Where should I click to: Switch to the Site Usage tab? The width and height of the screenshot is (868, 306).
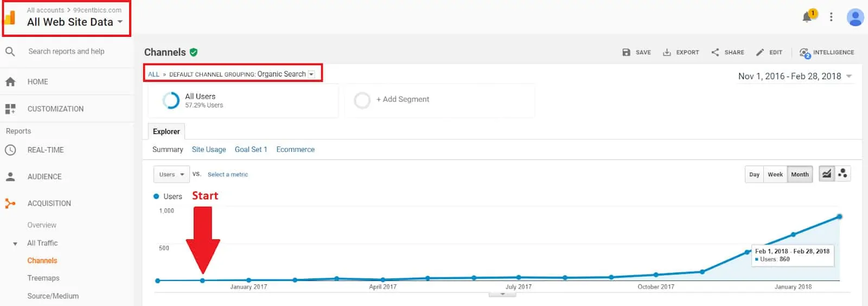[x=209, y=150]
